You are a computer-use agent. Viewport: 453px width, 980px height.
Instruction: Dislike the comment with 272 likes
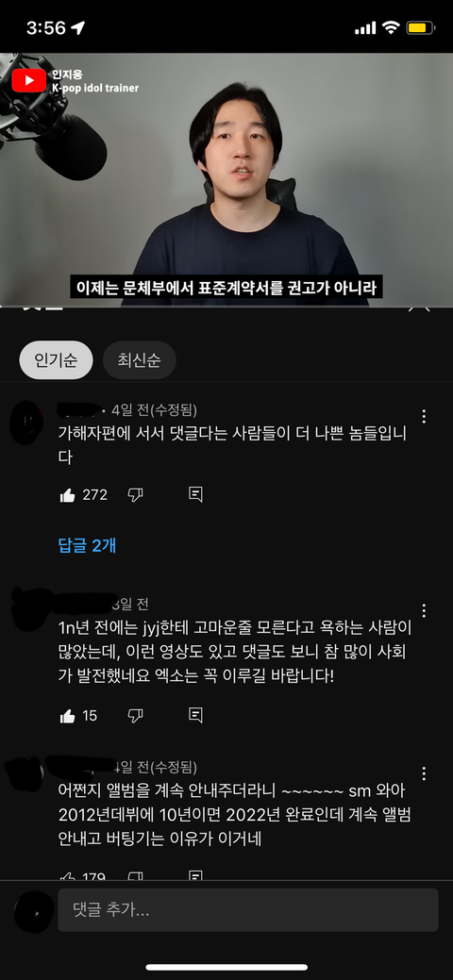[135, 495]
